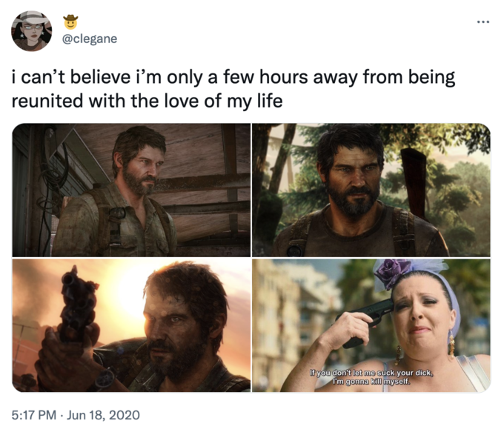
Task: Click the cartoon profile avatar picture
Action: (x=31, y=31)
